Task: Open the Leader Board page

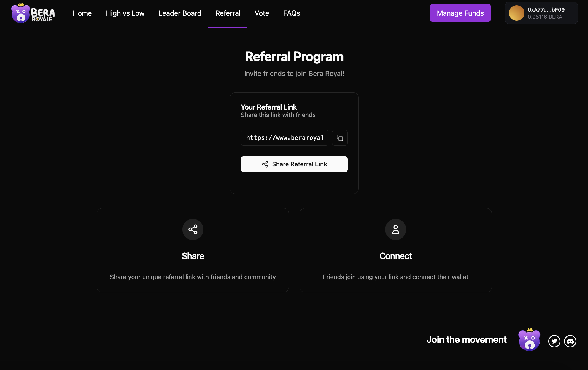Action: tap(180, 13)
